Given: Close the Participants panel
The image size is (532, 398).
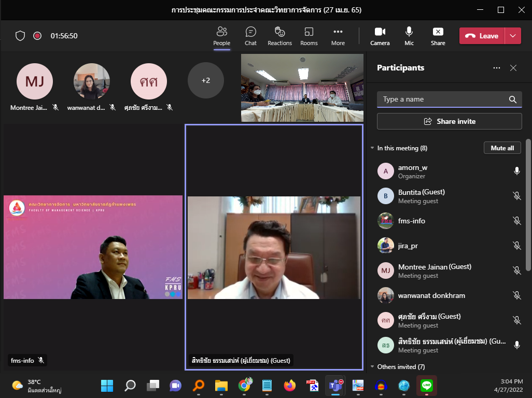Looking at the screenshot, I should tap(513, 68).
